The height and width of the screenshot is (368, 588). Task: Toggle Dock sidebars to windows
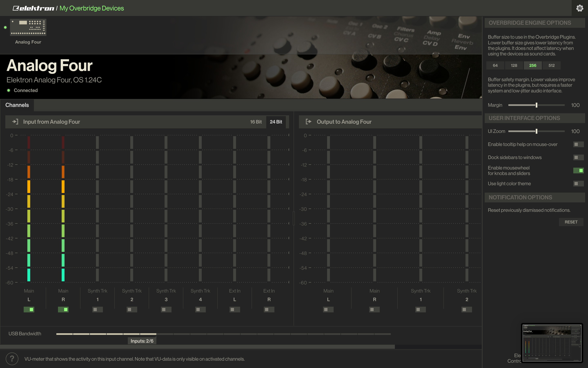click(578, 157)
